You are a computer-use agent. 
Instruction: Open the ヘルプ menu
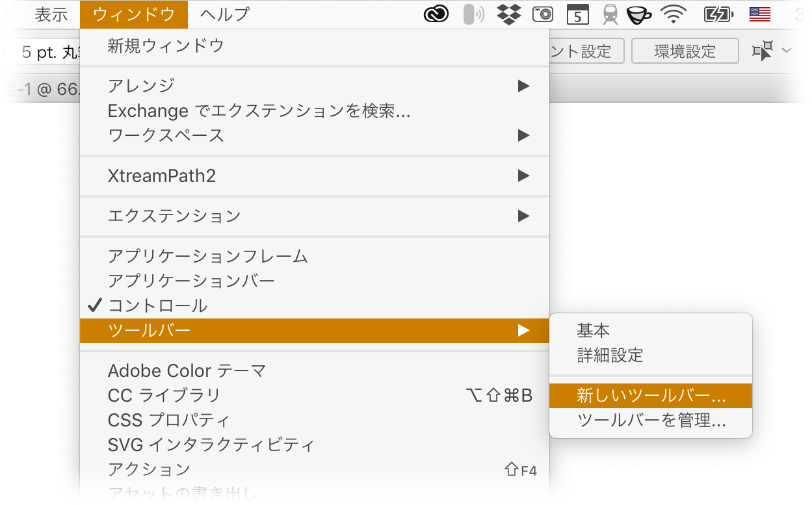click(225, 14)
